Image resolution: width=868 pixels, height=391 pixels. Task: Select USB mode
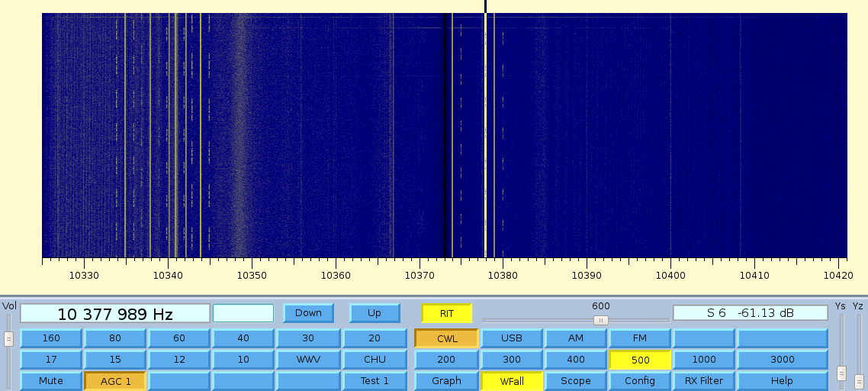[512, 338]
